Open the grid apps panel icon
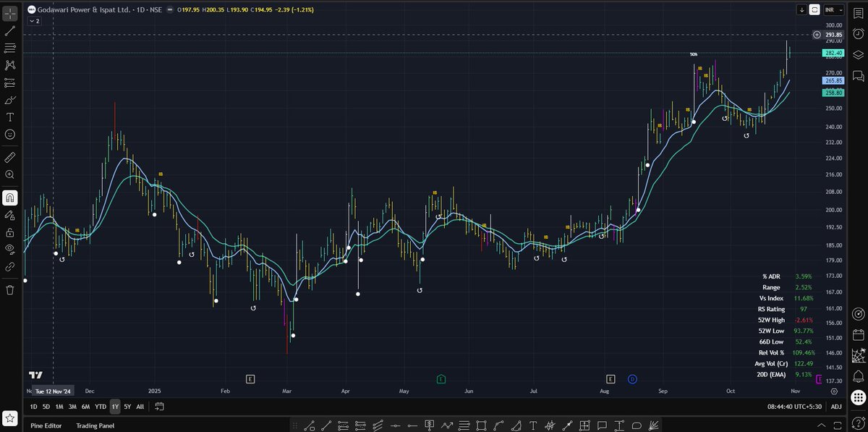 click(x=858, y=397)
